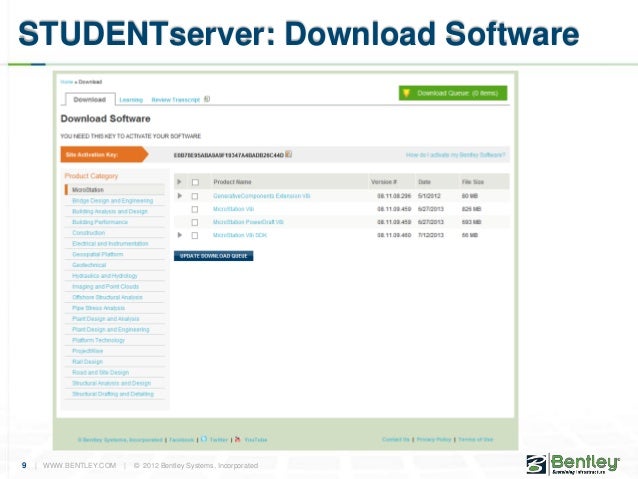
Task: Click version cell 08.11.08.296
Action: [x=394, y=196]
